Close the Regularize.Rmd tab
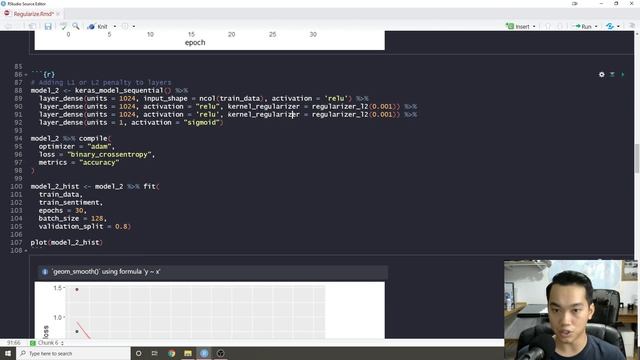The height and width of the screenshot is (360, 640). (58, 14)
